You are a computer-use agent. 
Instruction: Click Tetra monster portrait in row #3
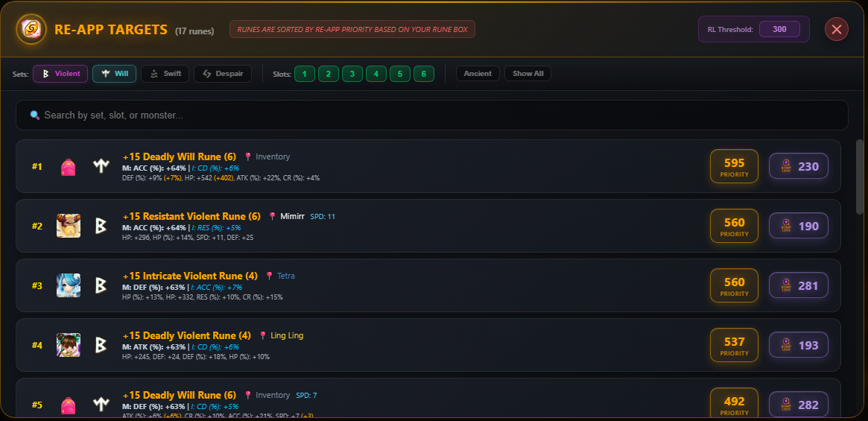click(x=69, y=285)
